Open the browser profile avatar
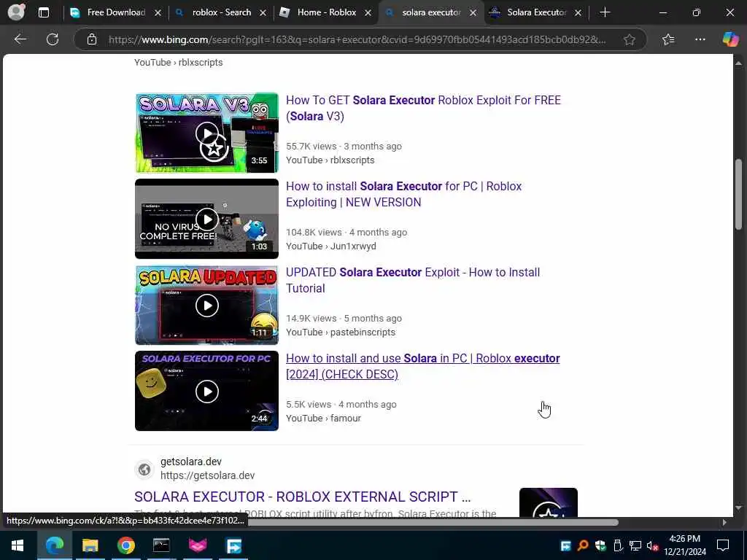This screenshot has width=747, height=560. coord(16,12)
